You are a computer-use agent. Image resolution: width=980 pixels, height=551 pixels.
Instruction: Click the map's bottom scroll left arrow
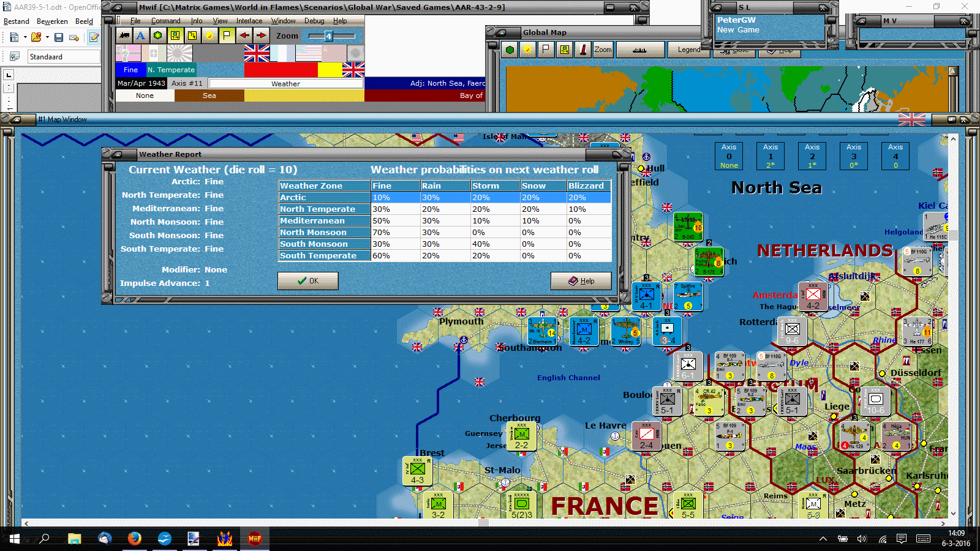pyautogui.click(x=26, y=523)
